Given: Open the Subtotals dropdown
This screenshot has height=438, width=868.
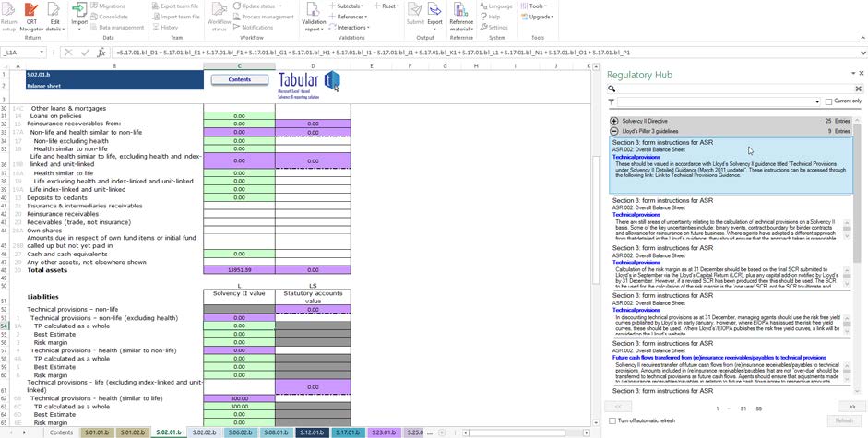Looking at the screenshot, I should tap(347, 6).
